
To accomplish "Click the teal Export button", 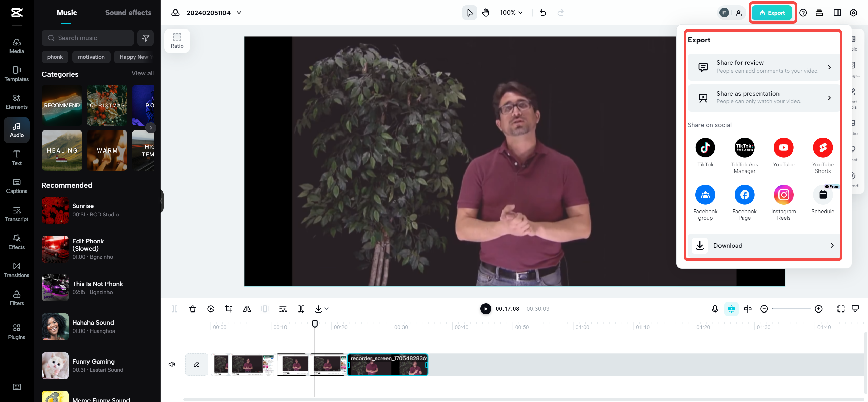I will coord(772,13).
